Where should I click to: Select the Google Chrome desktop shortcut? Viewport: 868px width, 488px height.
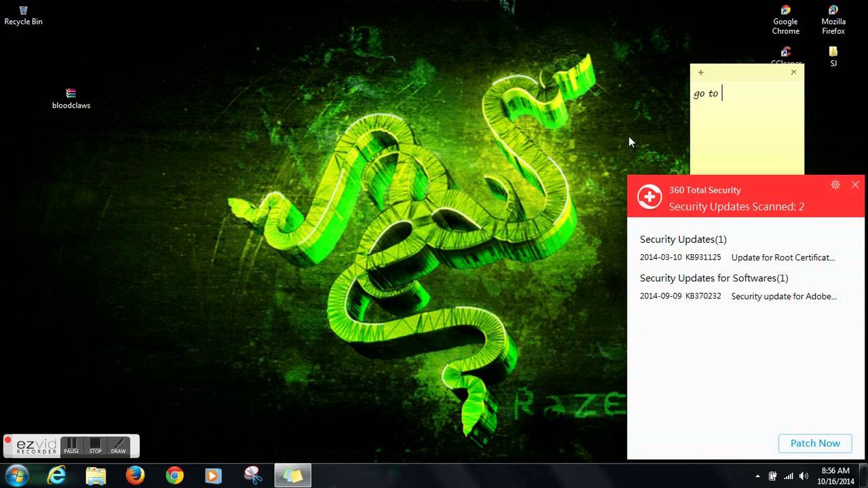[x=785, y=20]
